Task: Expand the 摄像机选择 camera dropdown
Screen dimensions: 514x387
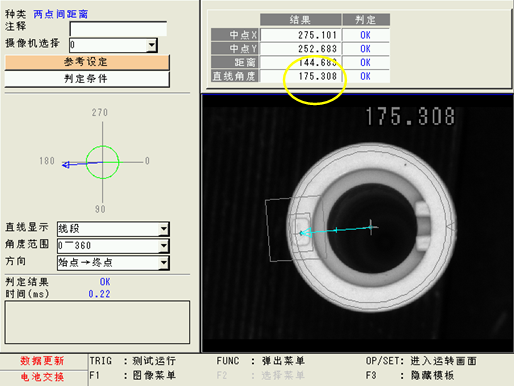Action: coord(152,45)
